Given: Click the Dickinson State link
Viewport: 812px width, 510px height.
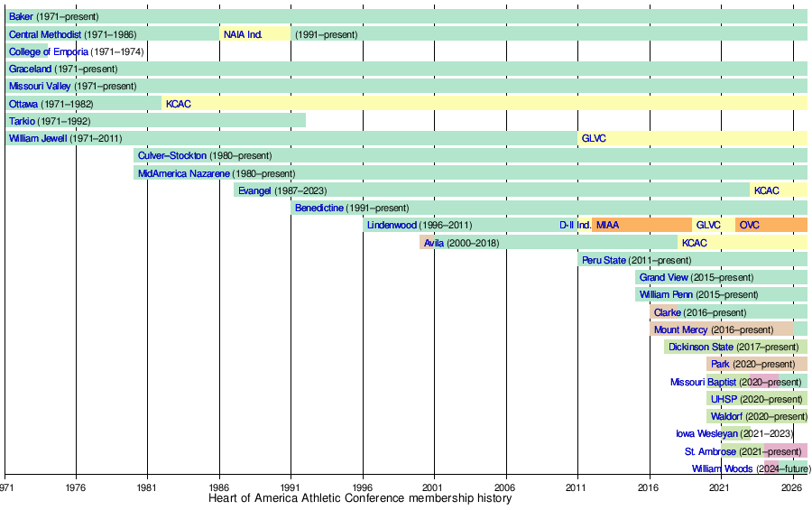Looking at the screenshot, I should pyautogui.click(x=701, y=347).
